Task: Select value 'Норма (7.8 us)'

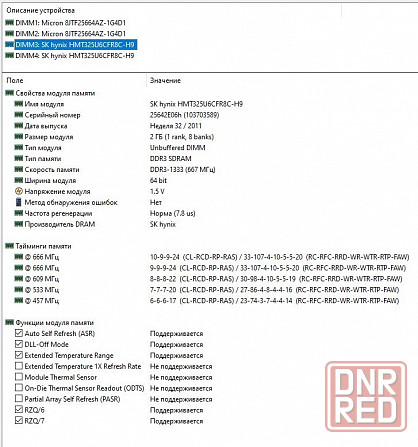Action: (x=173, y=213)
